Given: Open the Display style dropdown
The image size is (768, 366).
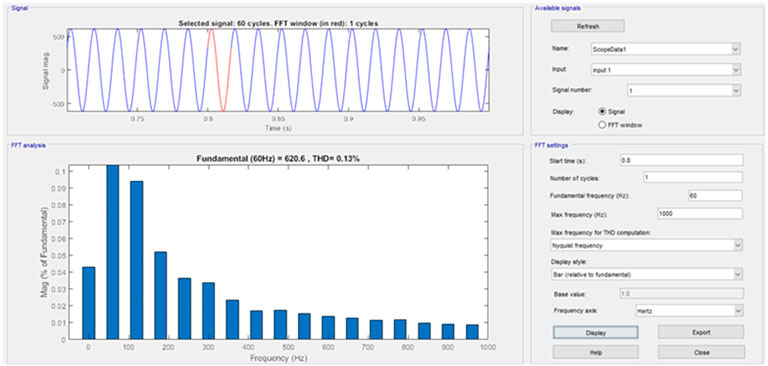Looking at the screenshot, I should tap(646, 274).
